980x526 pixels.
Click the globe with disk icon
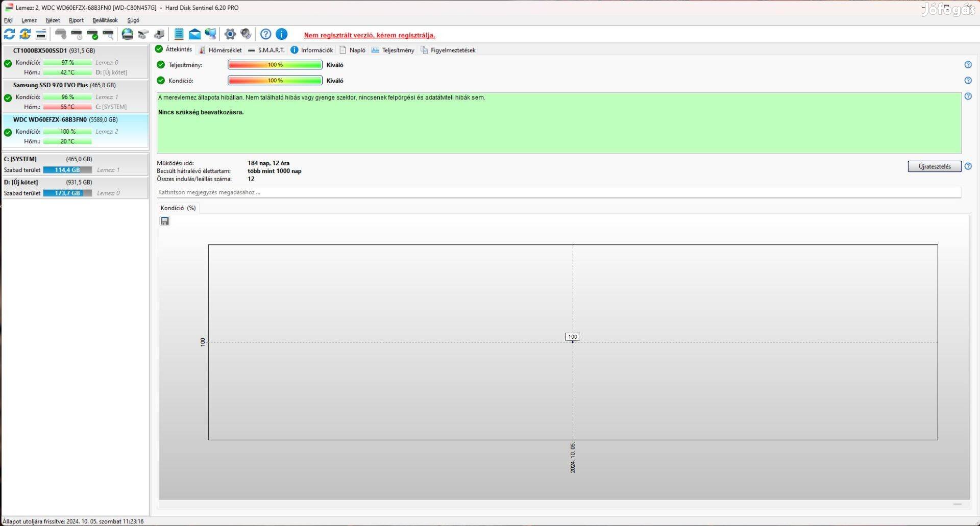pos(128,34)
